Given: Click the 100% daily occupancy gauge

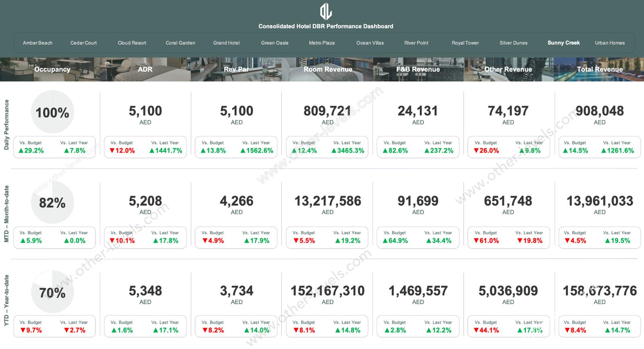Looking at the screenshot, I should pos(52,112).
